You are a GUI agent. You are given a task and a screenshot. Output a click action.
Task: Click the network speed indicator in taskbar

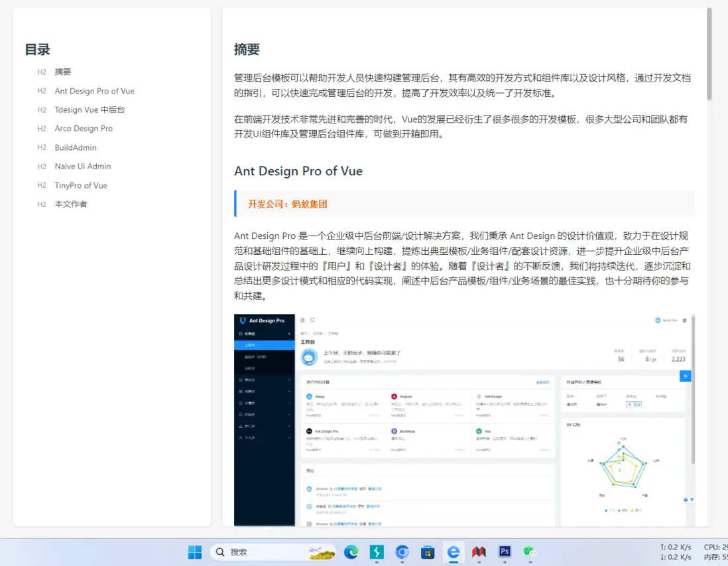point(676,552)
